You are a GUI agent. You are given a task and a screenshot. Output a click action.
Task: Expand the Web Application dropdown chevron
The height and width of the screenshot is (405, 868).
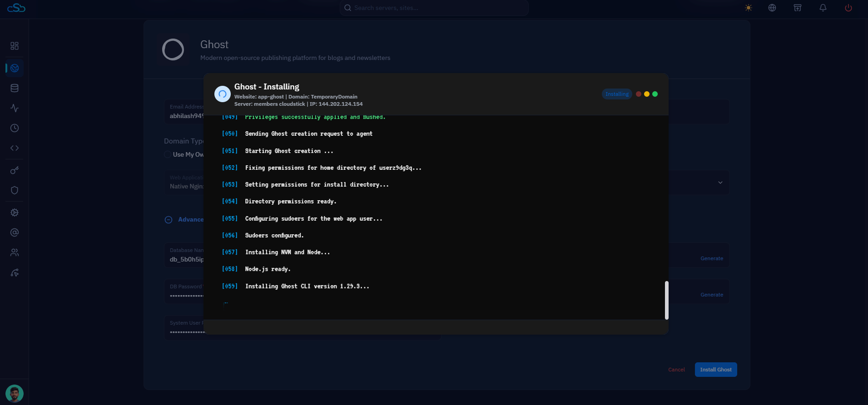[x=720, y=183]
